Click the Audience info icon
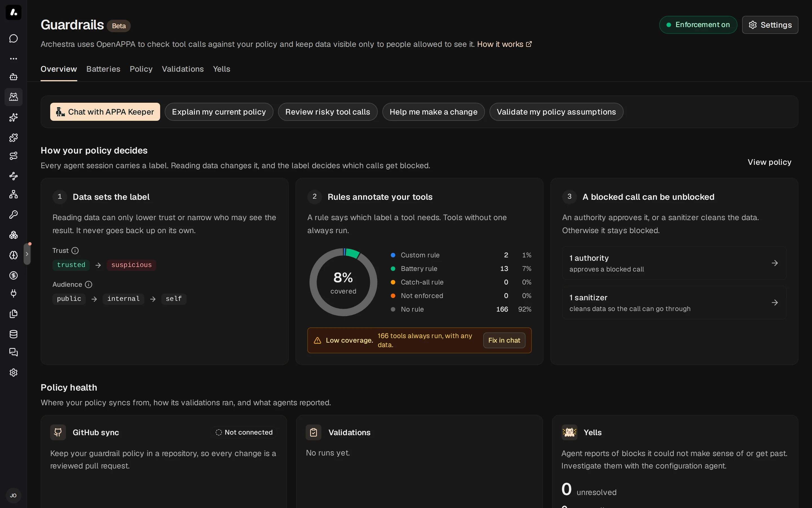Image resolution: width=812 pixels, height=508 pixels. pyautogui.click(x=89, y=284)
